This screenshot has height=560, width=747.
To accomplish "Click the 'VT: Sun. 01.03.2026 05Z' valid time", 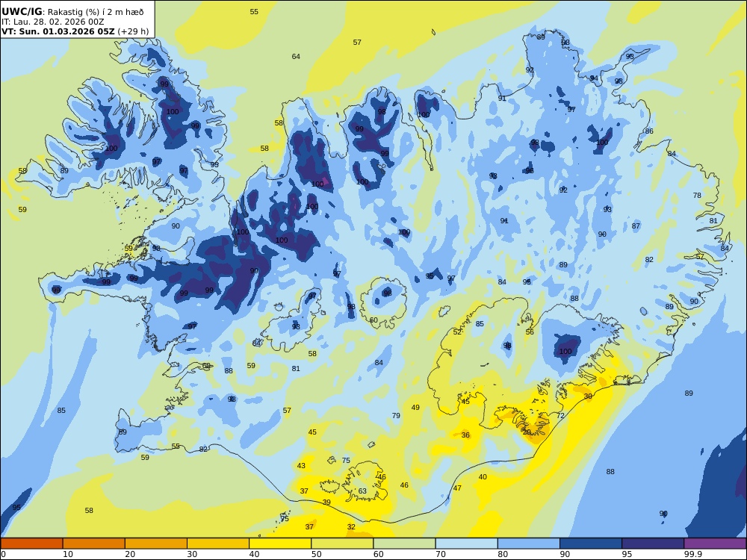I will (x=58, y=31).
